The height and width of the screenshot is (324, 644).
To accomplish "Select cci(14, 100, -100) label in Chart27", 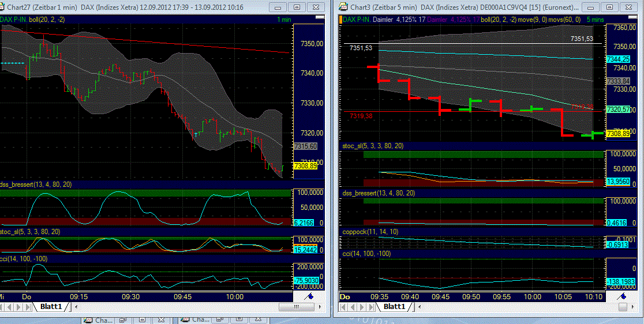I will pos(24,259).
